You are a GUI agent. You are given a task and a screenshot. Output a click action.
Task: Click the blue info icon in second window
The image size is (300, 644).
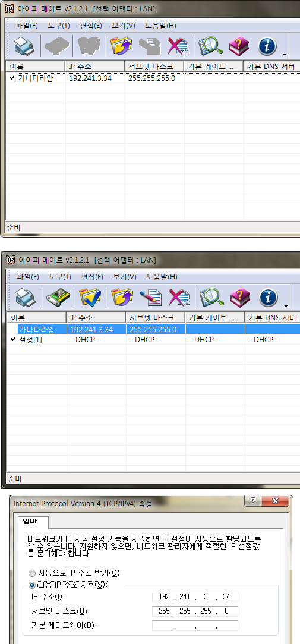pyautogui.click(x=268, y=298)
